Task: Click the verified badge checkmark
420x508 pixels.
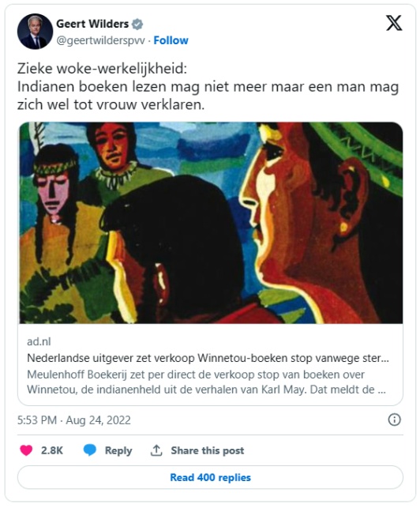Action: 137,24
